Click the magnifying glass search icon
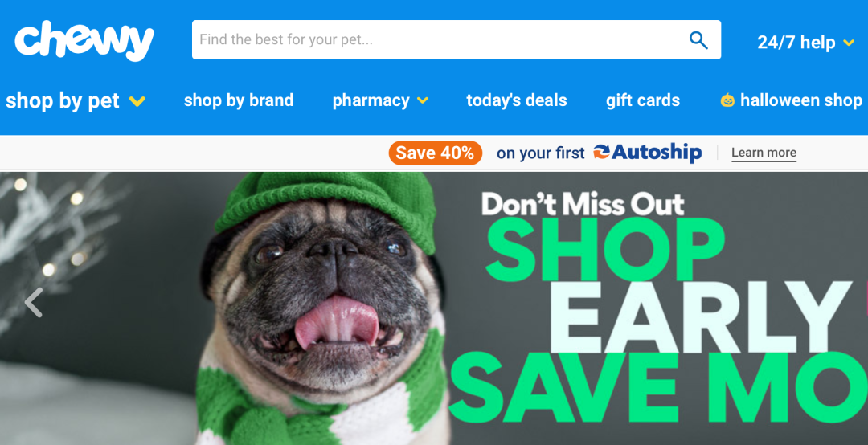 tap(698, 40)
